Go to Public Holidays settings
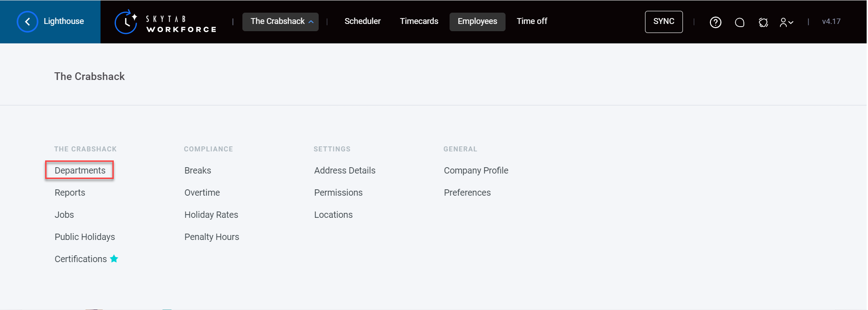The width and height of the screenshot is (868, 310). coord(85,237)
